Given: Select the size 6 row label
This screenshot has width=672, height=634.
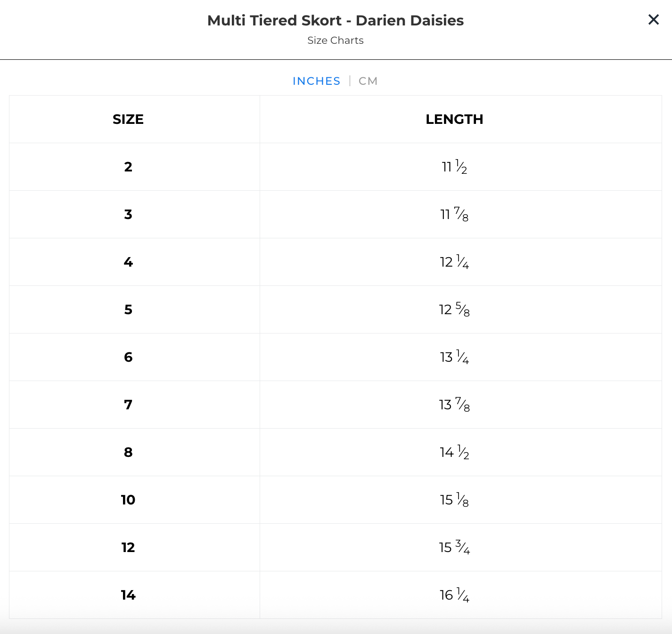Looking at the screenshot, I should (128, 357).
